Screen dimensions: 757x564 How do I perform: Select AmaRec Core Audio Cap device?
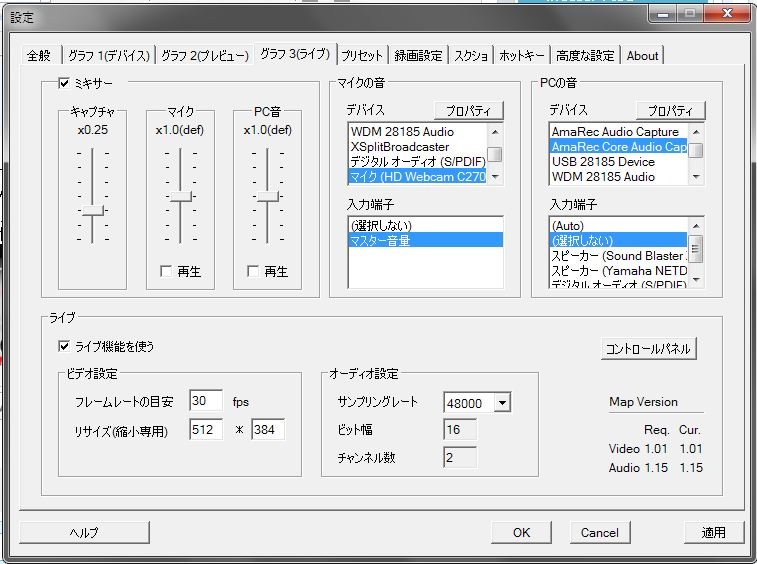[x=619, y=147]
